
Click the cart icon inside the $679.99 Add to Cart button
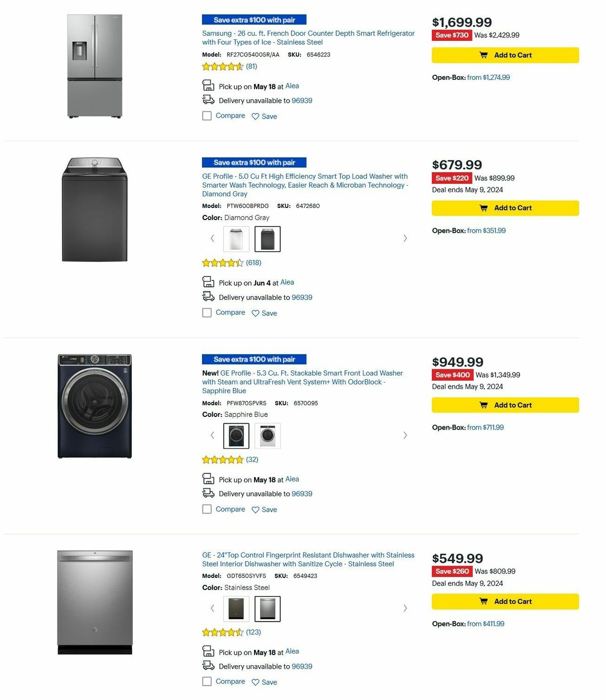coord(483,208)
